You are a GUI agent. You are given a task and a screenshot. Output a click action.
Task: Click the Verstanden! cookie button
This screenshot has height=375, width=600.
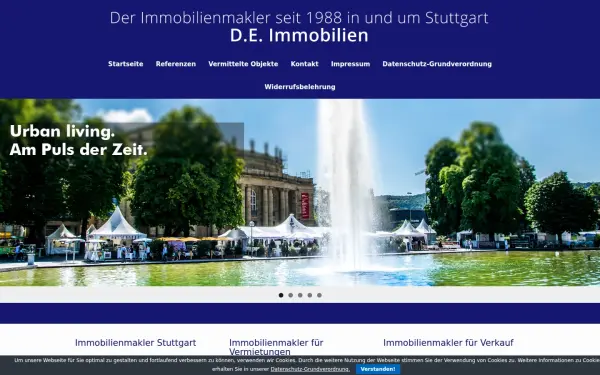378,369
